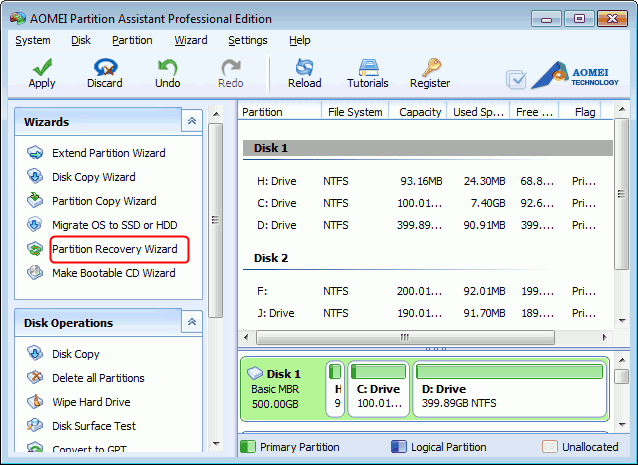Click the Disk Copy Wizard icon
This screenshot has width=638, height=465.
(35, 177)
